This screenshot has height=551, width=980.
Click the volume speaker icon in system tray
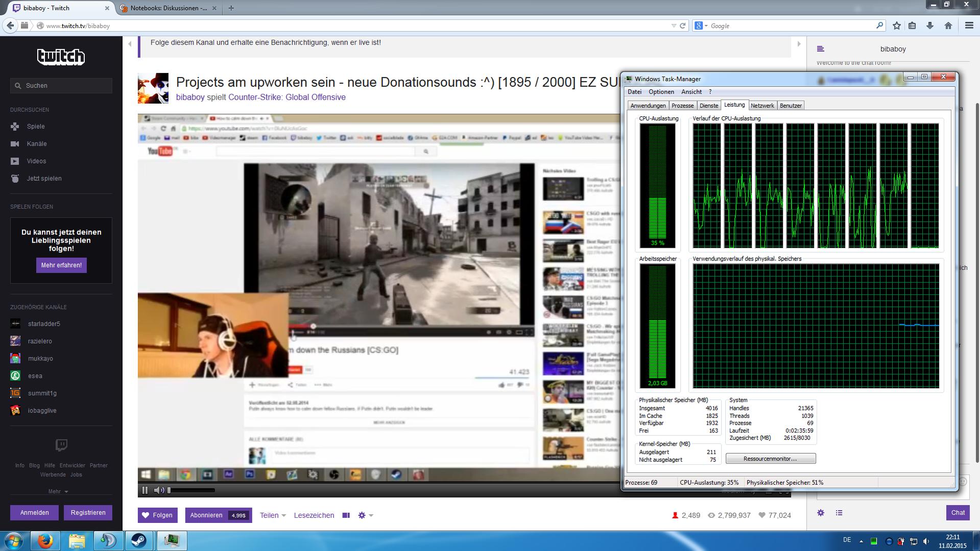(x=926, y=541)
